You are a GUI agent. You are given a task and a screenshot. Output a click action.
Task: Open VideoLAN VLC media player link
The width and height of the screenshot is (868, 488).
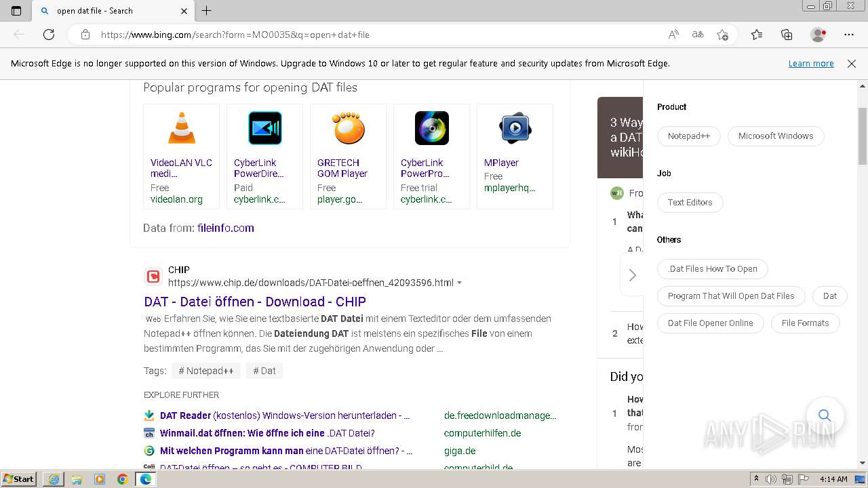(181, 168)
